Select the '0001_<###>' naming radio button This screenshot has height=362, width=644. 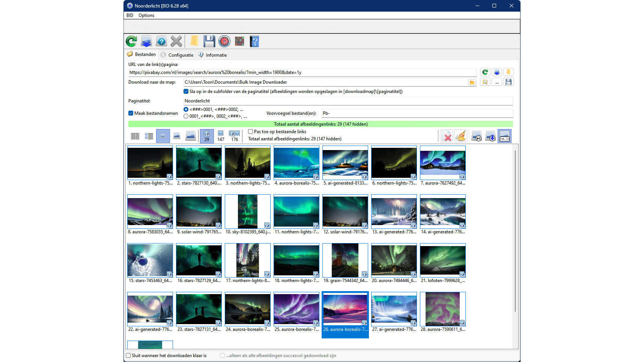(x=186, y=116)
